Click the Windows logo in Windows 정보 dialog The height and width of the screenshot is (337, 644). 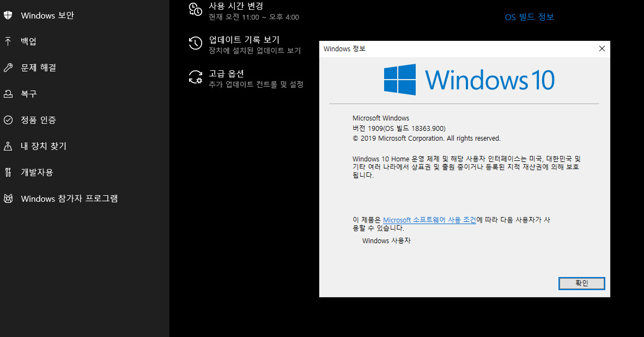point(399,79)
